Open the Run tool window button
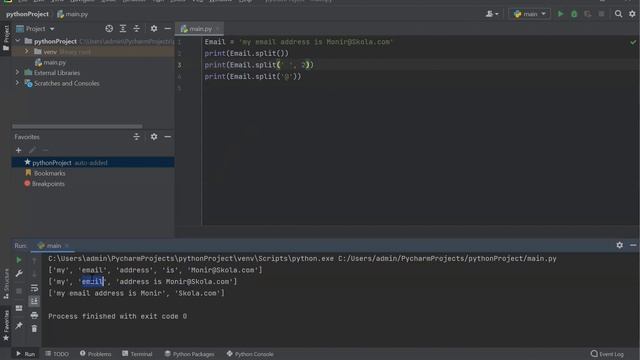 pyautogui.click(x=26, y=354)
